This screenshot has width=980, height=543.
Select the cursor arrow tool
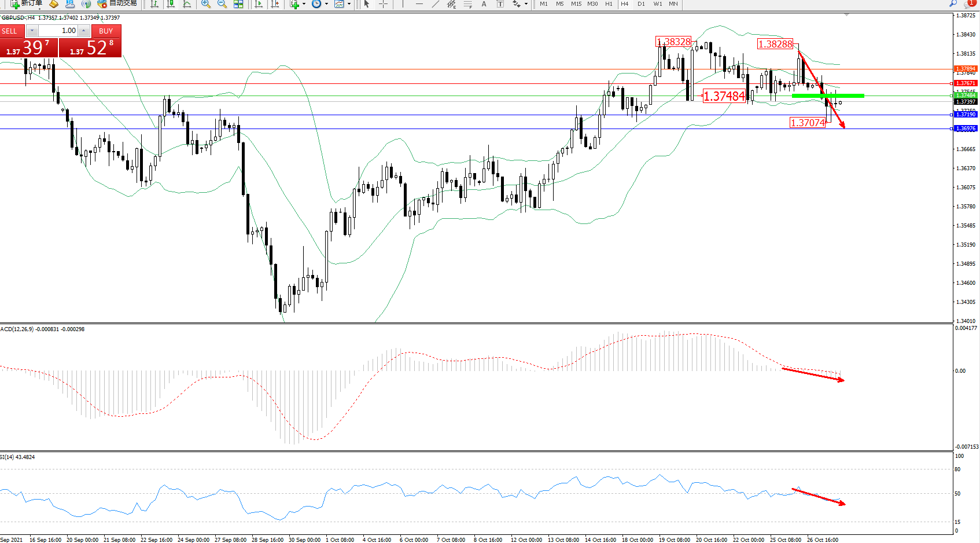(x=366, y=4)
